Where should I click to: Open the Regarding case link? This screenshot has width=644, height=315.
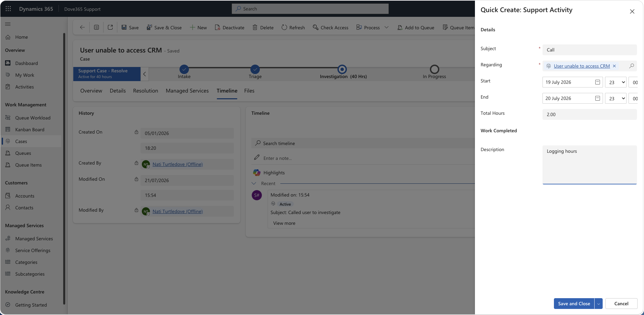(582, 66)
